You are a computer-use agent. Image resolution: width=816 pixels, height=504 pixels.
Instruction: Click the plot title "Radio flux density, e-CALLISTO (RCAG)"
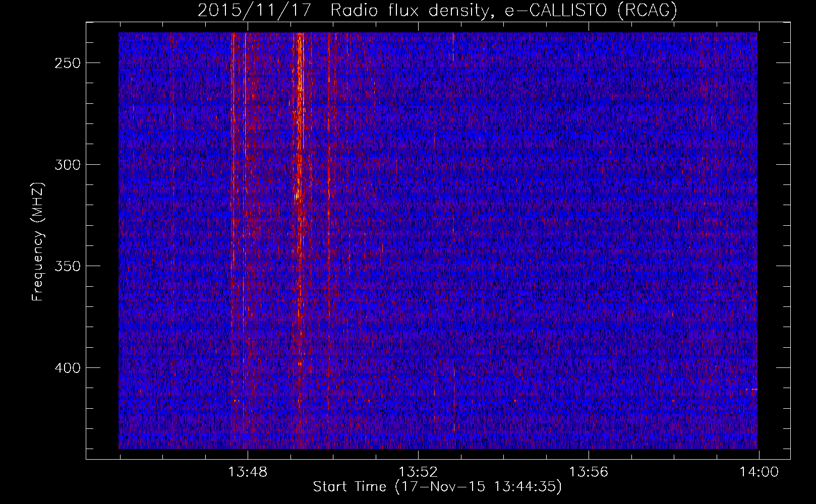pyautogui.click(x=504, y=11)
